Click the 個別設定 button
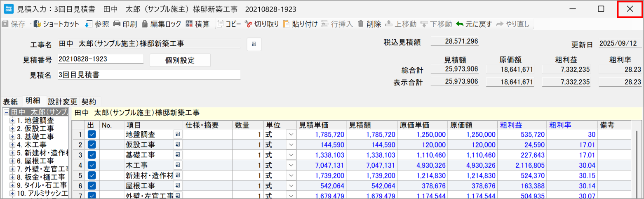This screenshot has height=199, width=644. point(180,60)
